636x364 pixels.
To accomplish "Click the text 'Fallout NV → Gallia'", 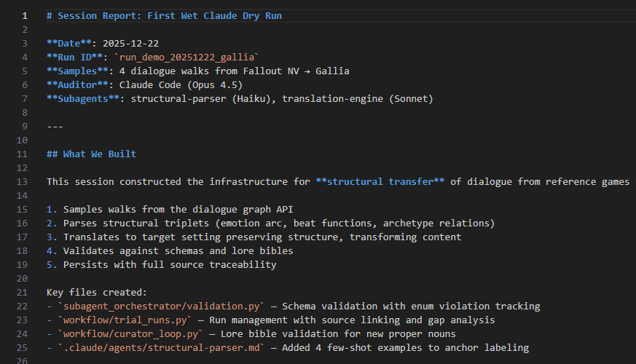I will pos(296,71).
